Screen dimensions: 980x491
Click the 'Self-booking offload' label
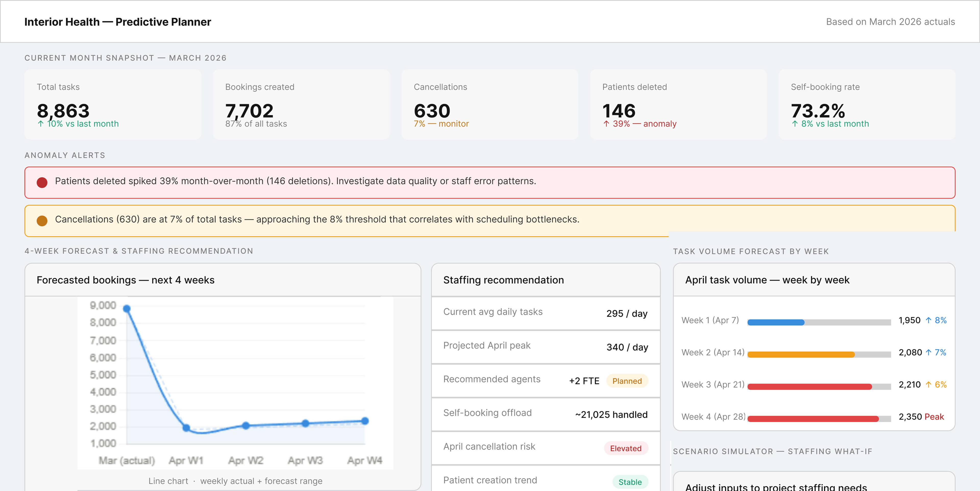(x=488, y=413)
